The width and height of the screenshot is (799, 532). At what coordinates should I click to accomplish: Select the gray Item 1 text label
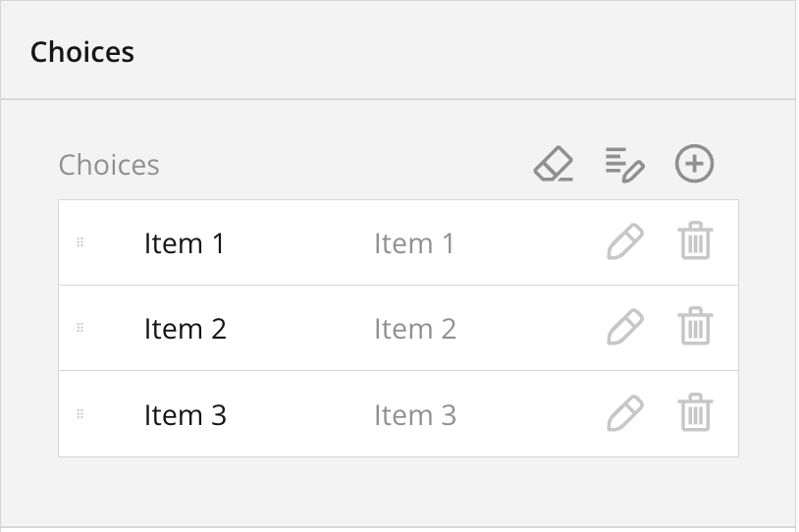tap(414, 242)
